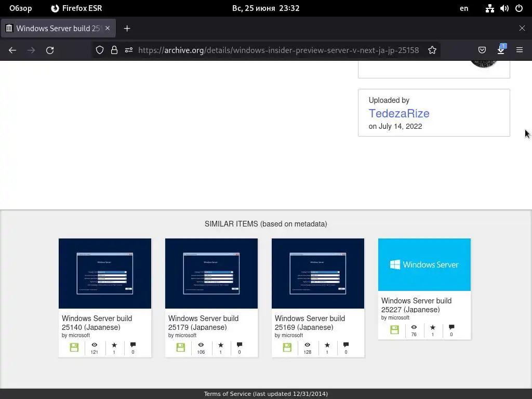Viewport: 532px width, 399px height.
Task: Click reviews comment icon on build 25169 card
Action: click(346, 345)
